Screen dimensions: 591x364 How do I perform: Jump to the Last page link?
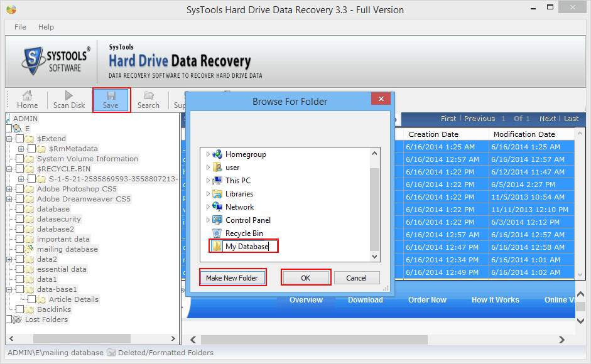pos(571,119)
